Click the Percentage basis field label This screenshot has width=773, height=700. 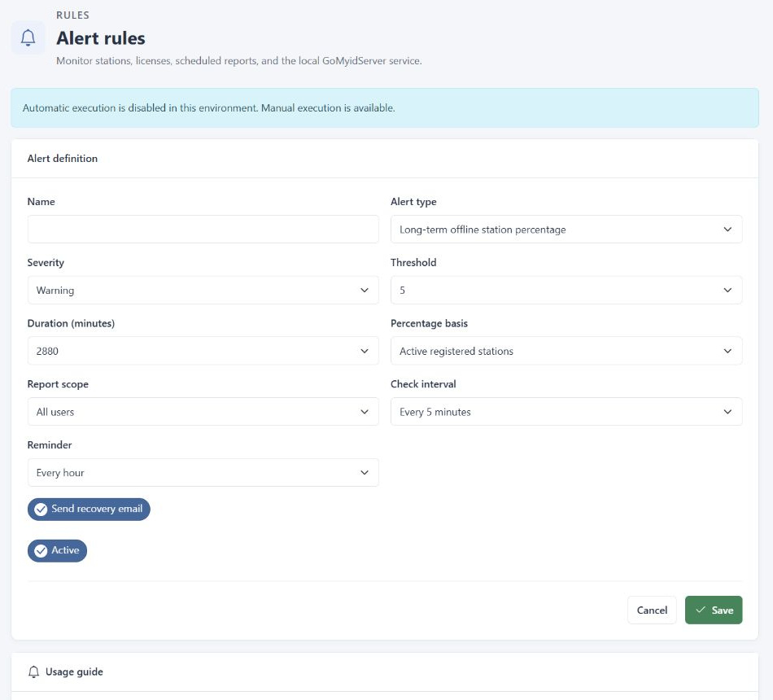429,323
